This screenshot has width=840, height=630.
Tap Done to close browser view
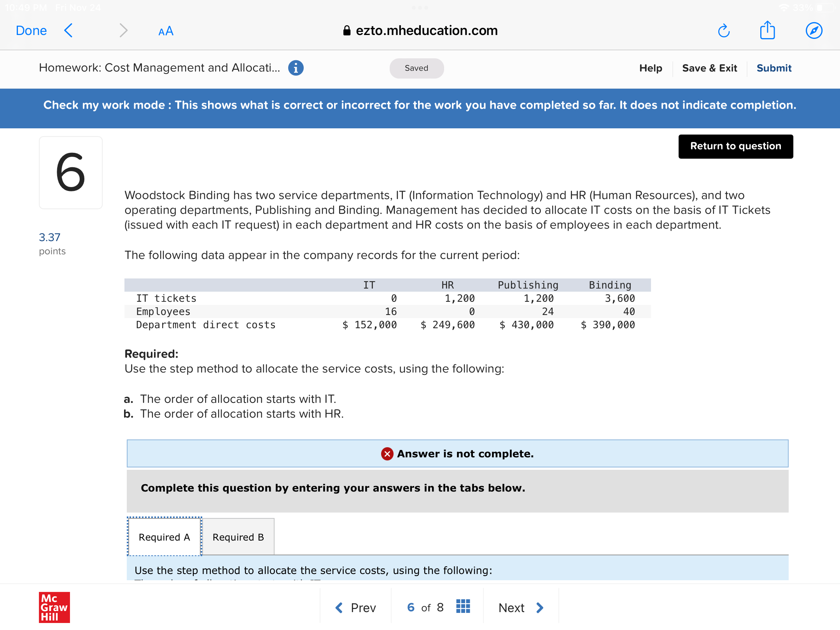31,30
